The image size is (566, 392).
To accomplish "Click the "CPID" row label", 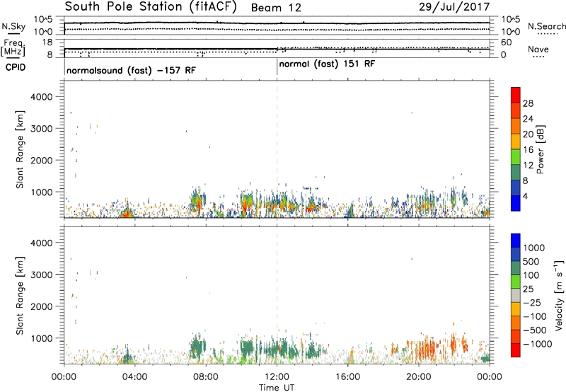I will pos(16,67).
